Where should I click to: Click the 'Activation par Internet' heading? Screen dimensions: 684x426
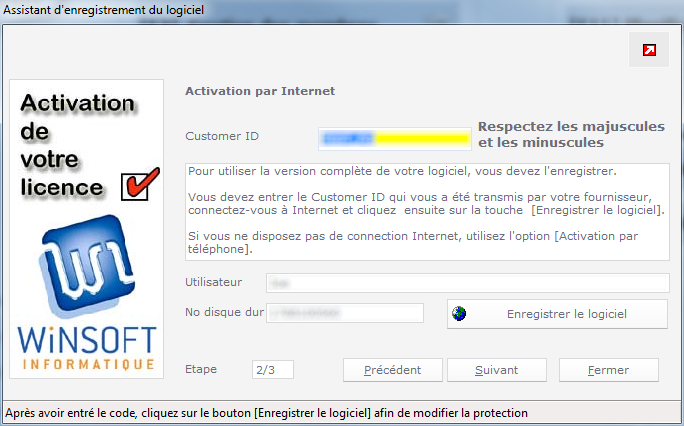[260, 91]
